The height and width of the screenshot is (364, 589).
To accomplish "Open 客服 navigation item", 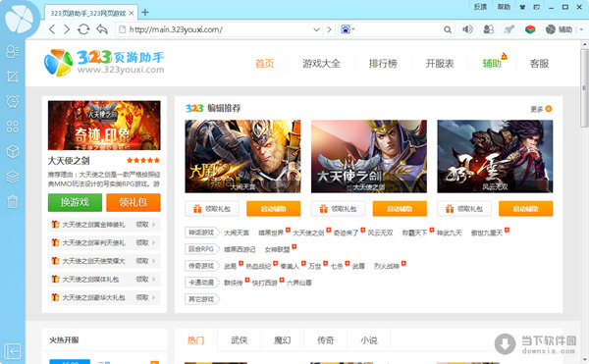I will pos(539,64).
